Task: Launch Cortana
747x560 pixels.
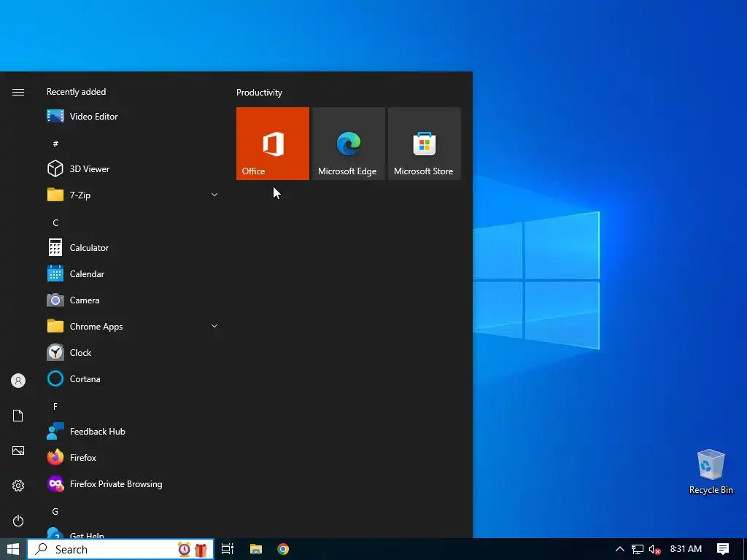Action: (133, 378)
